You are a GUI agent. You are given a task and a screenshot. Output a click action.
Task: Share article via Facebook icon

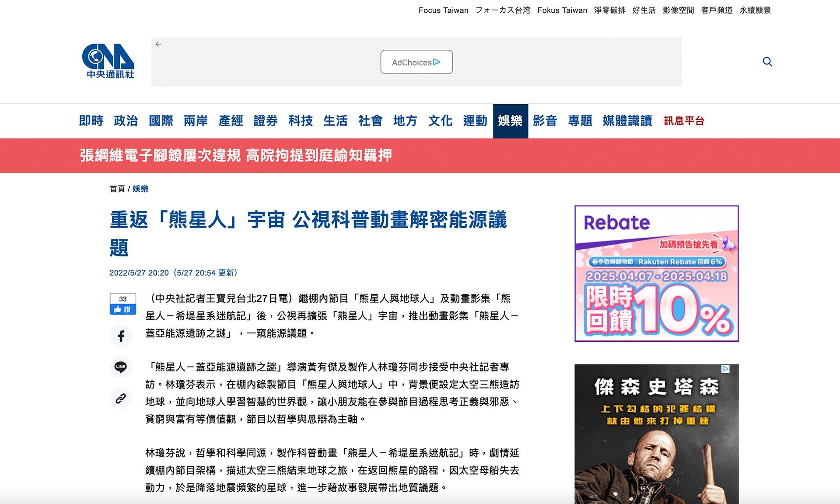pyautogui.click(x=121, y=336)
